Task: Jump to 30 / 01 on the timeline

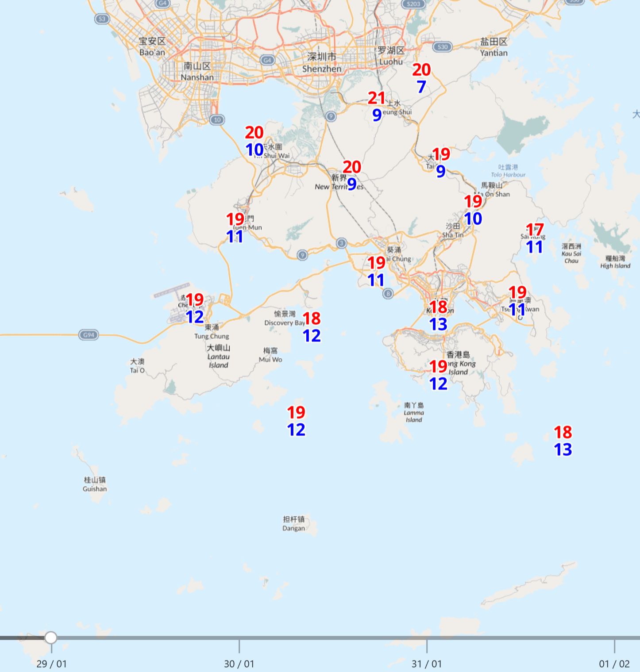Action: click(x=239, y=646)
